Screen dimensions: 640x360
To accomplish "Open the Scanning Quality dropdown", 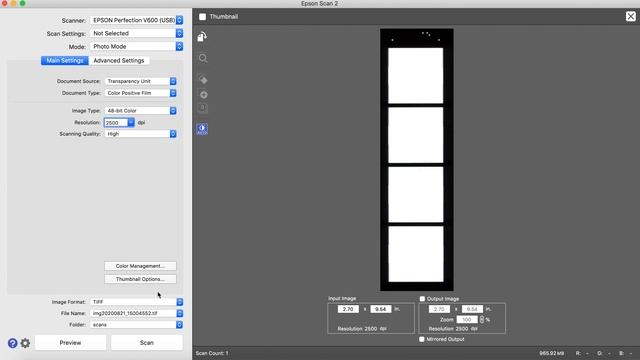I will point(140,134).
